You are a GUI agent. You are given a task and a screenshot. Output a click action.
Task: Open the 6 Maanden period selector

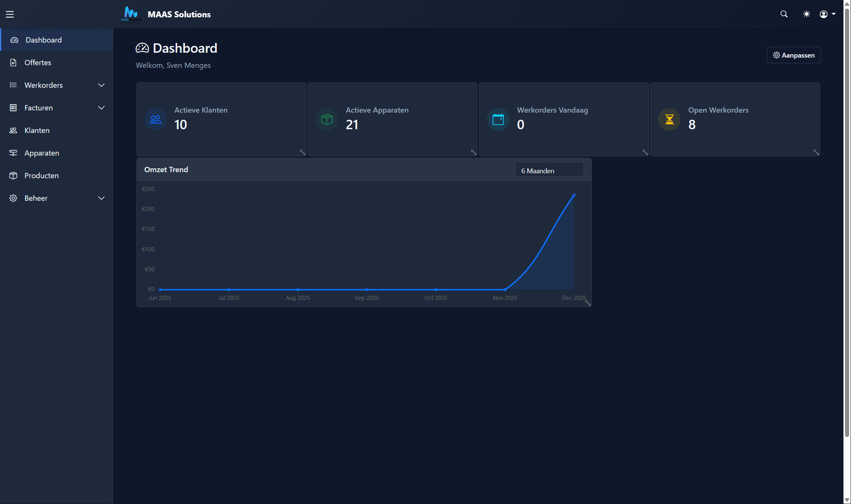549,170
